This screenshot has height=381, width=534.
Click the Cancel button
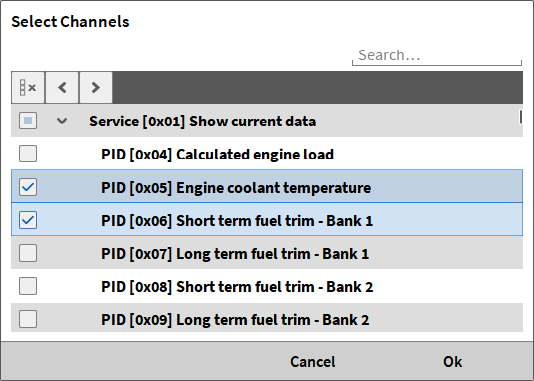click(x=313, y=362)
